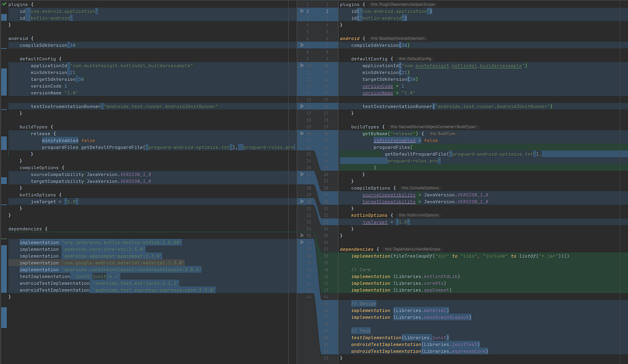Click the material:1.3.0 implementation line
Screen dimensions: 628x364
[102, 263]
